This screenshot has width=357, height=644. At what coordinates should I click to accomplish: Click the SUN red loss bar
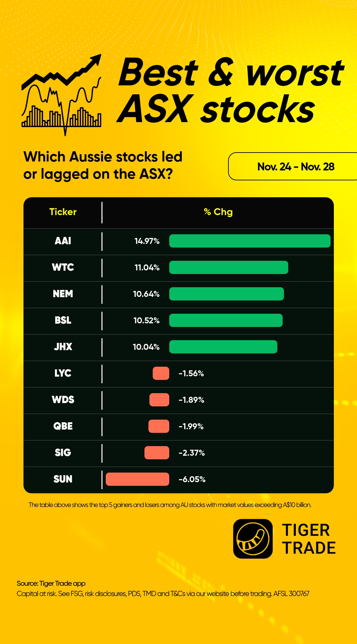tap(137, 479)
